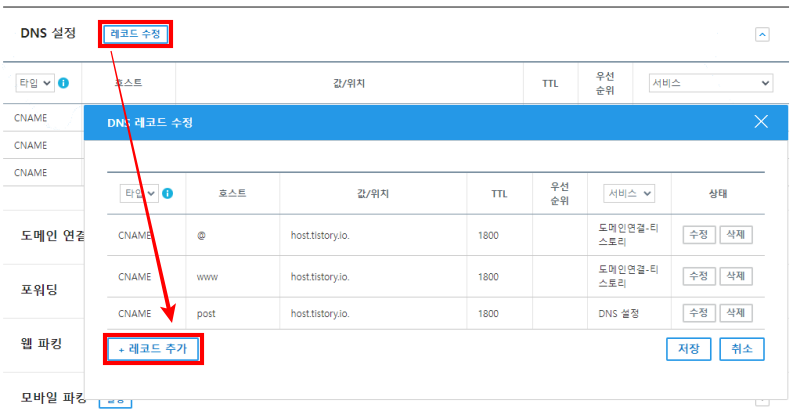Select host.tistory.io. value in the post row
The width and height of the screenshot is (800, 411).
pyautogui.click(x=320, y=314)
